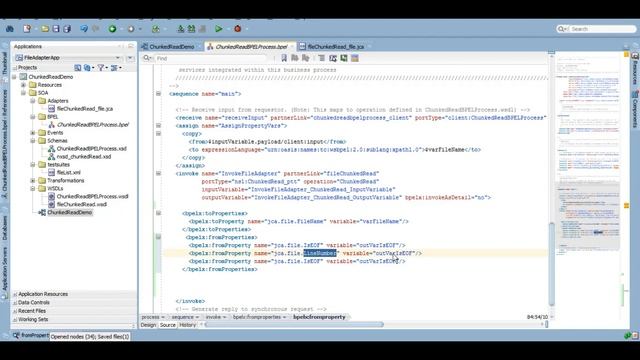Collapse the sequence main code fold
The height and width of the screenshot is (360, 640).
158,94
